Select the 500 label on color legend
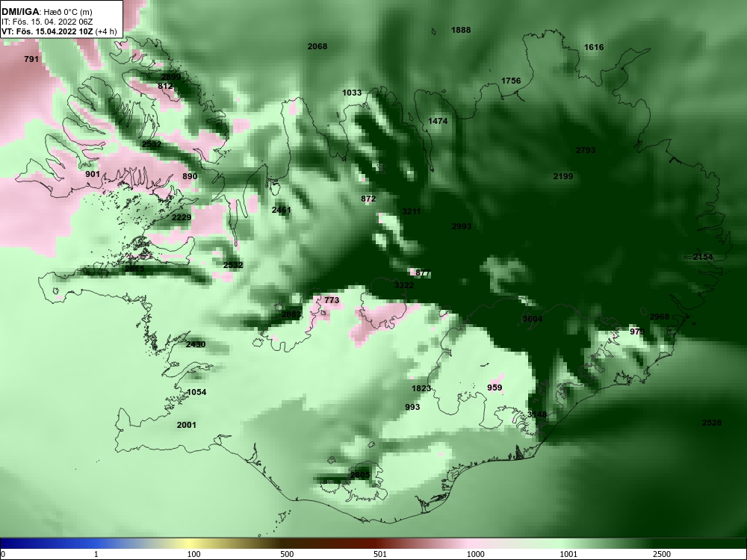This screenshot has height=560, width=747. coord(287,554)
